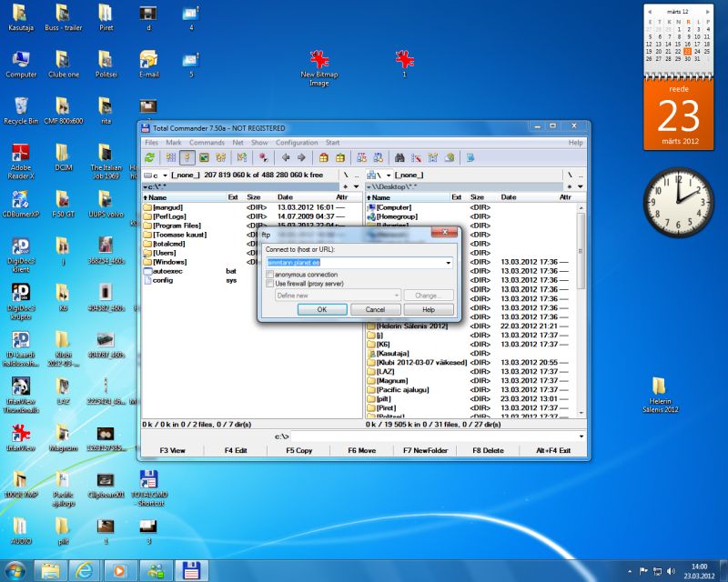Open the Recycle Bin desktop icon
The image size is (728, 582).
20,107
